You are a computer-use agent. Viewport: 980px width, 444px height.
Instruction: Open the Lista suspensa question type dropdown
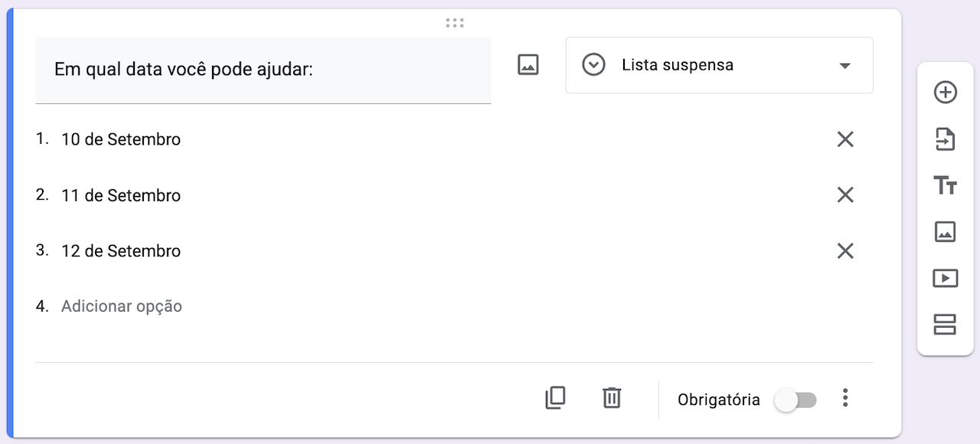click(719, 65)
